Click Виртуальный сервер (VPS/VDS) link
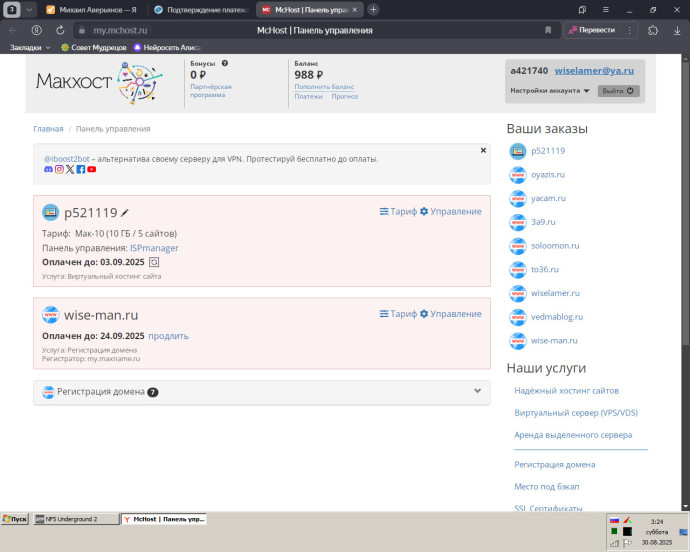This screenshot has width=690, height=552. (576, 413)
